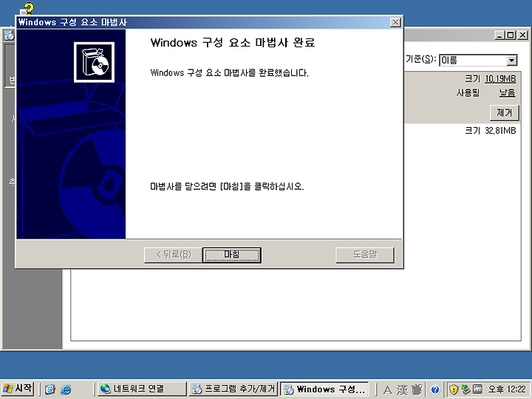Open the 시작 Start menu
532x399 pixels.
coord(18,389)
